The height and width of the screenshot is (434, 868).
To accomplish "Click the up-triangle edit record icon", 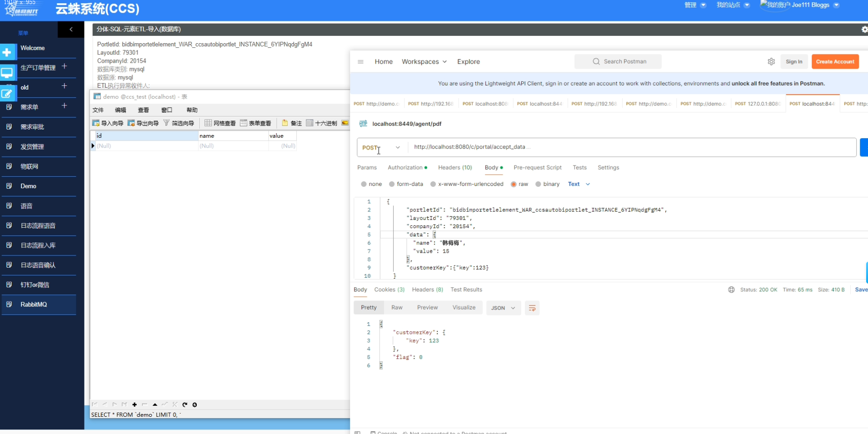I will [155, 404].
